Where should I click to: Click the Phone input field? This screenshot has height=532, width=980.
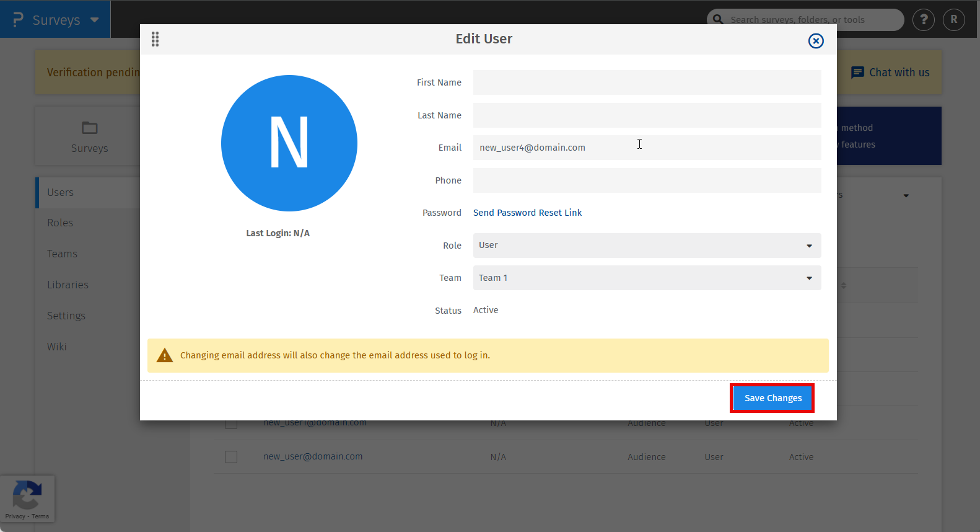[x=647, y=180]
